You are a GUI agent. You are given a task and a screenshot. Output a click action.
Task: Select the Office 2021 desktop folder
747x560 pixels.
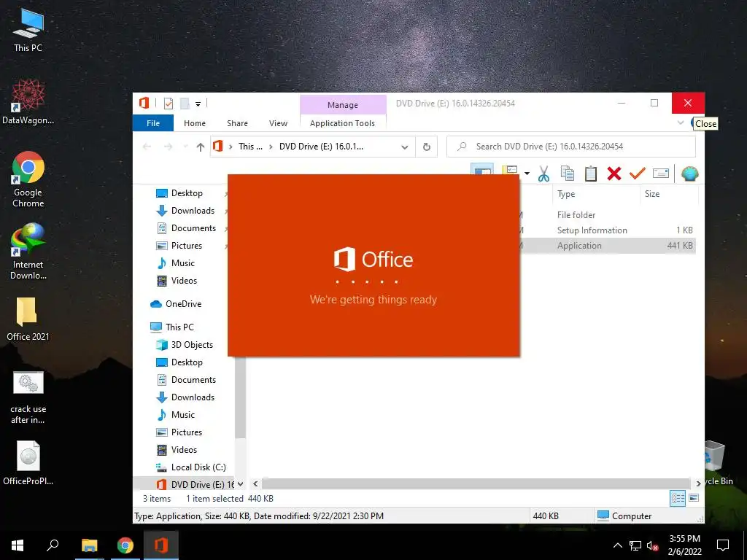(28, 319)
